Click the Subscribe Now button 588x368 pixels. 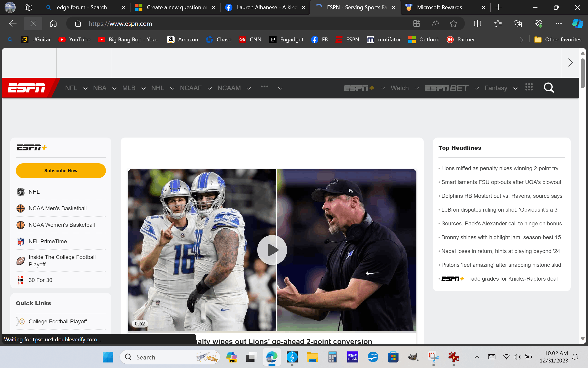tap(61, 171)
